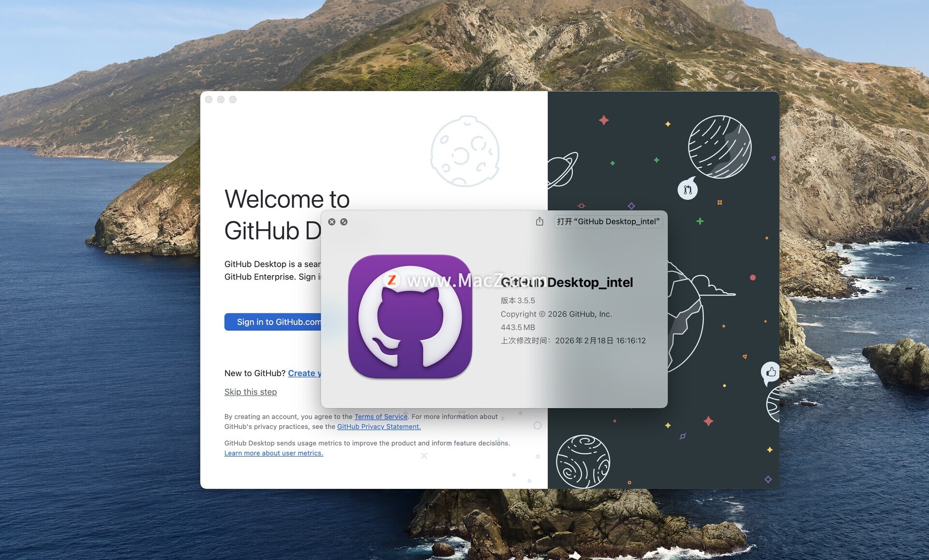Screen dimensions: 929x560
Task: Click the thumbs-up speech bubble icon
Action: (771, 372)
